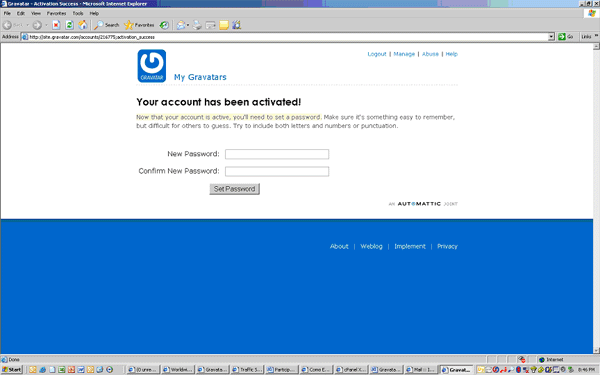
Task: Click the Abuse link
Action: point(430,54)
